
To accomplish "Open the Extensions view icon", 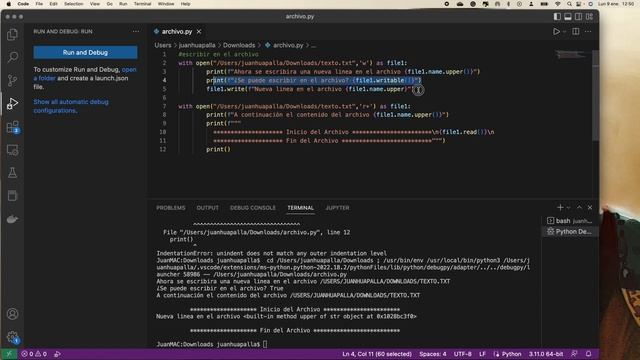I will 12,127.
